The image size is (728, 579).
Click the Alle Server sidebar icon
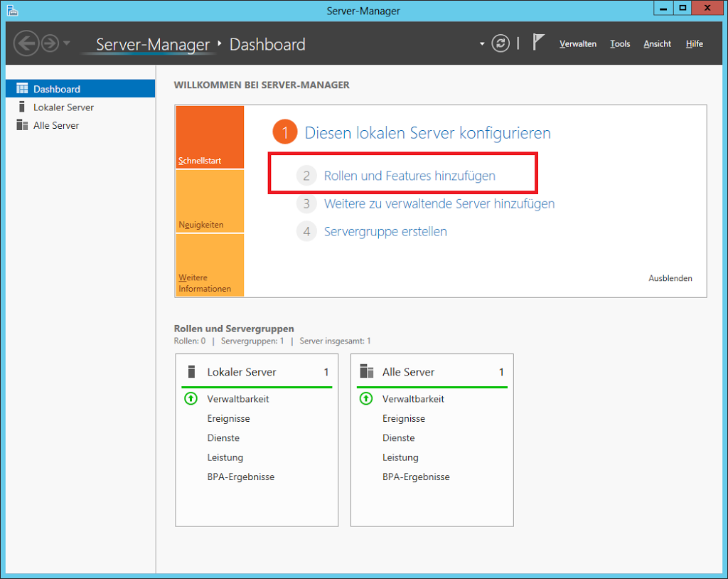click(22, 125)
